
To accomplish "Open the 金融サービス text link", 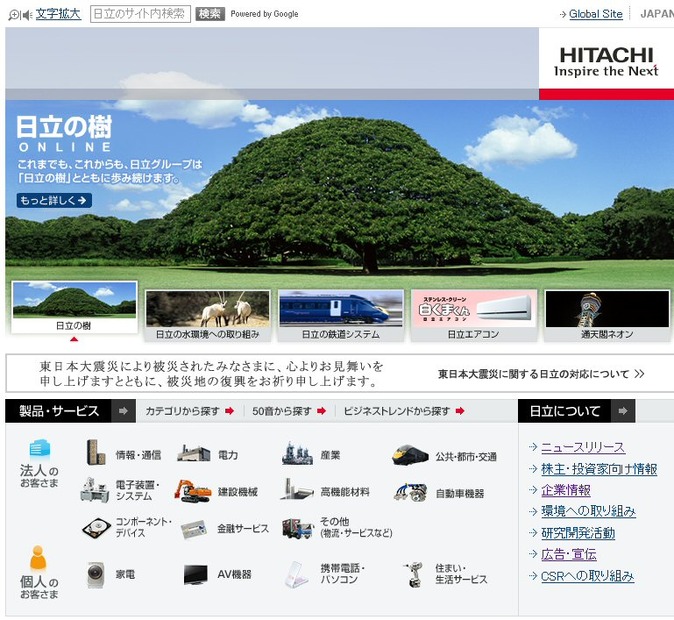I will point(243,528).
